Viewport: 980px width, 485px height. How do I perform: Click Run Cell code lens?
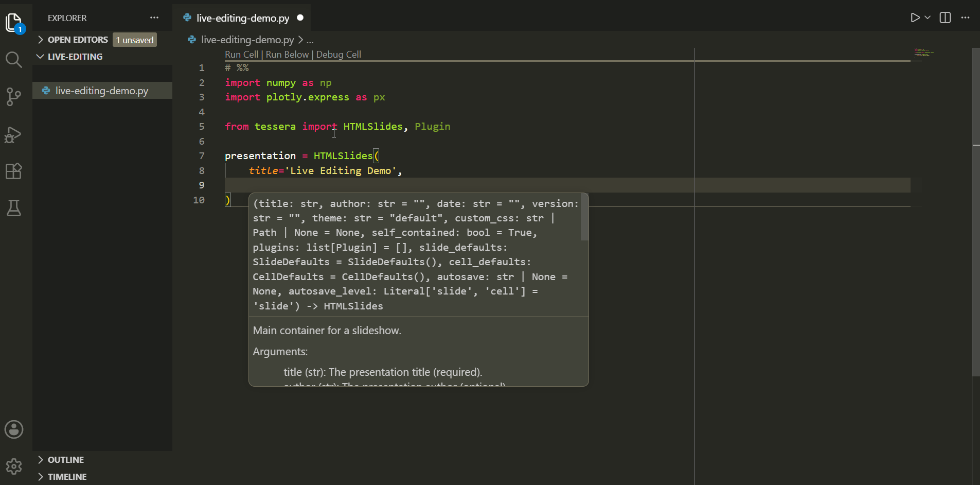click(242, 55)
